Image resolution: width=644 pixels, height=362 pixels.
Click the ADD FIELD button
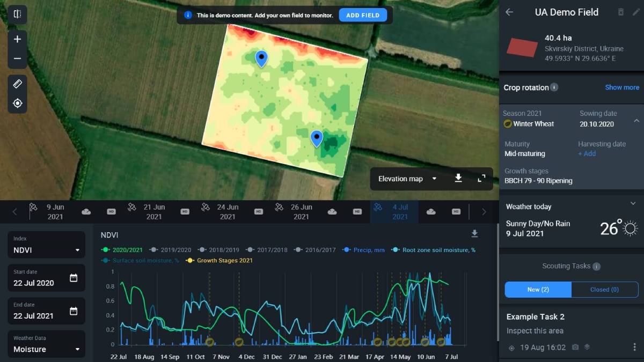[363, 15]
